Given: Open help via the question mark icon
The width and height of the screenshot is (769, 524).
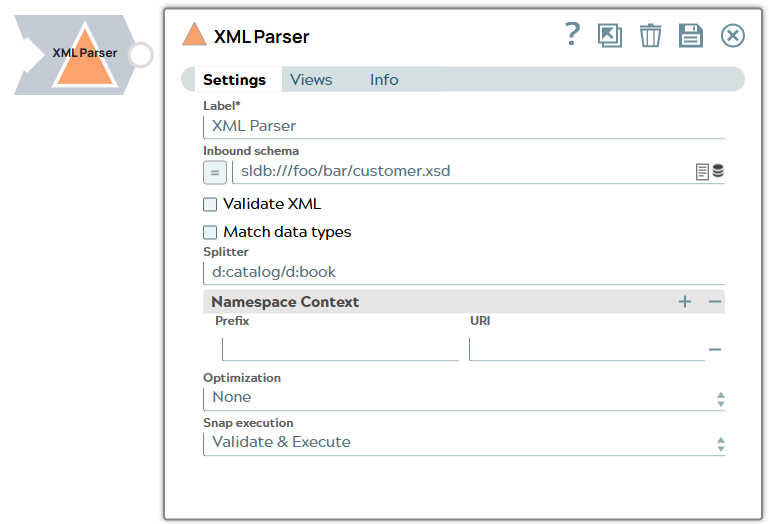Looking at the screenshot, I should point(572,35).
